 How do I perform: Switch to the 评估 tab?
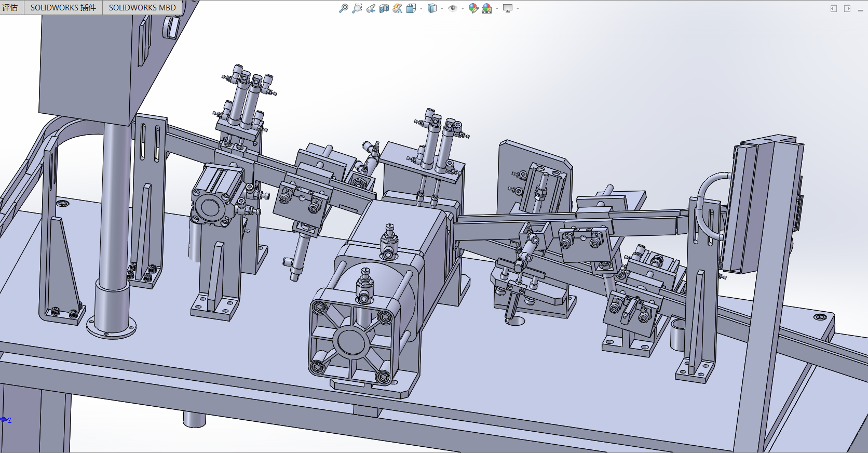click(x=11, y=8)
